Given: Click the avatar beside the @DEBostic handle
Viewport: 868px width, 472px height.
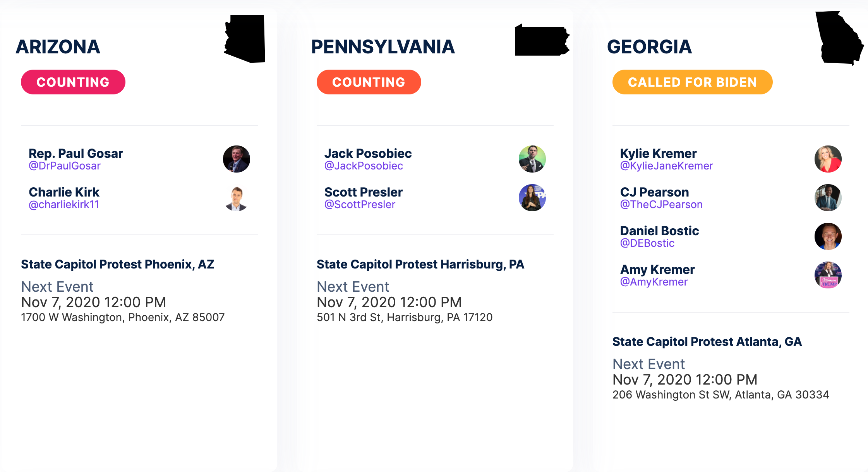Looking at the screenshot, I should click(828, 236).
